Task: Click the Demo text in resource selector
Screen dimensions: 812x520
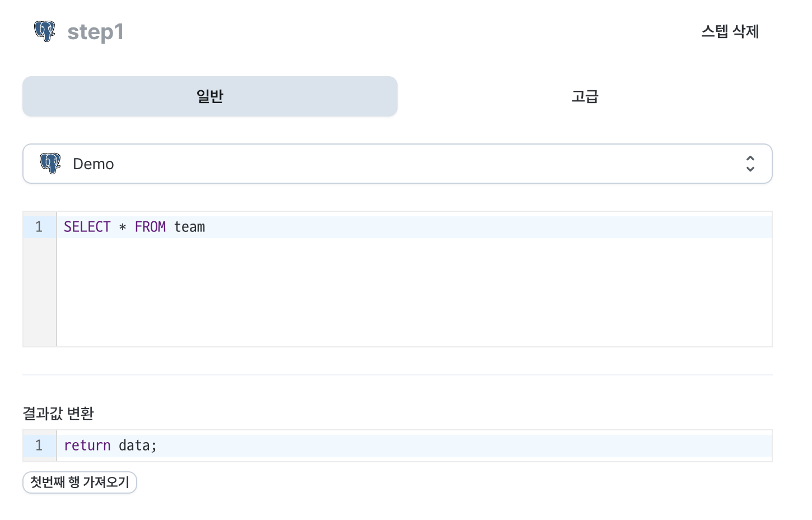Action: click(94, 164)
